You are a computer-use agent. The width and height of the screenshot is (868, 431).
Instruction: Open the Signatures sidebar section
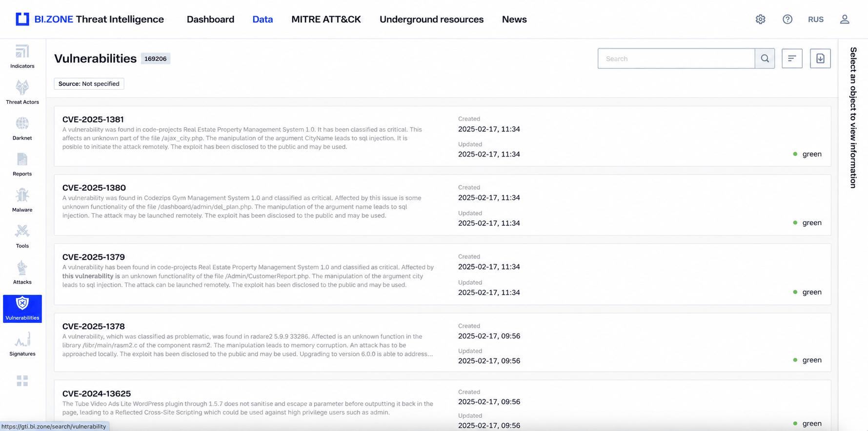22,345
